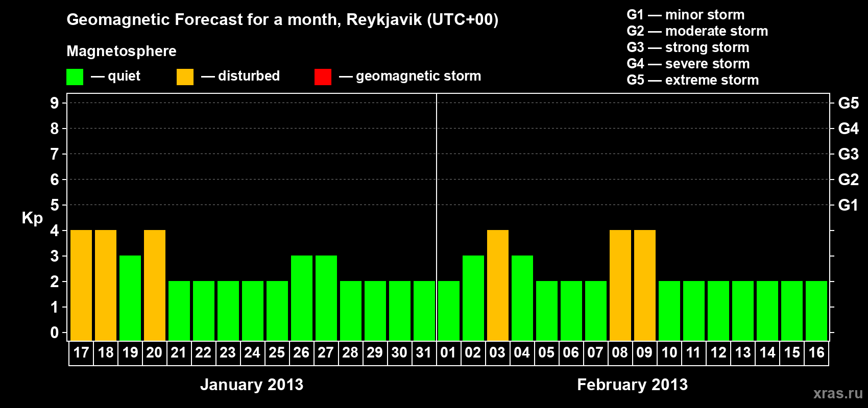Viewport: 868px width, 408px height.
Task: Select the February 04 green bar
Action: 522,298
